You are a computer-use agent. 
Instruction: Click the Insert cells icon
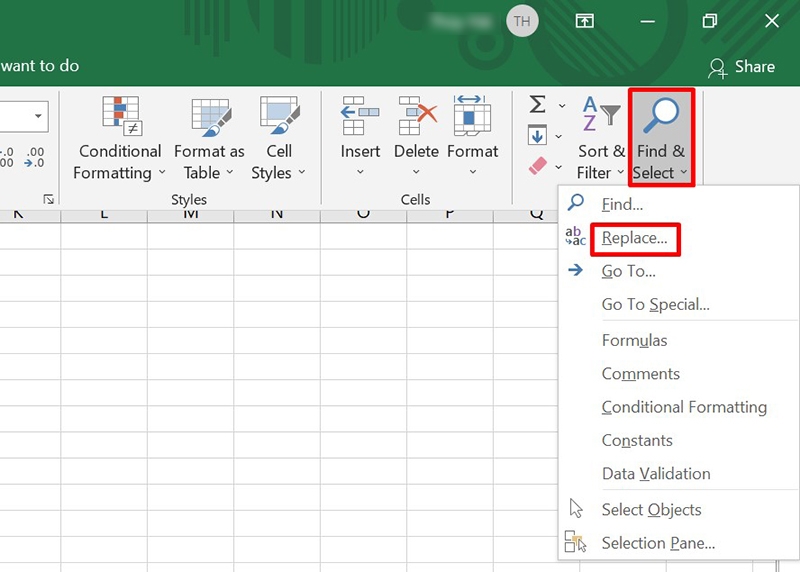tap(360, 118)
